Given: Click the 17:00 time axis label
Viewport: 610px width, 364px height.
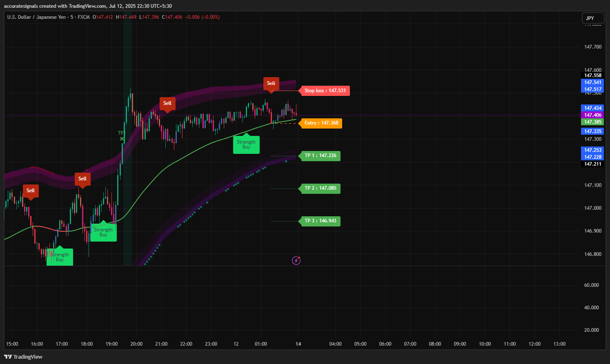Looking at the screenshot, I should click(x=62, y=344).
